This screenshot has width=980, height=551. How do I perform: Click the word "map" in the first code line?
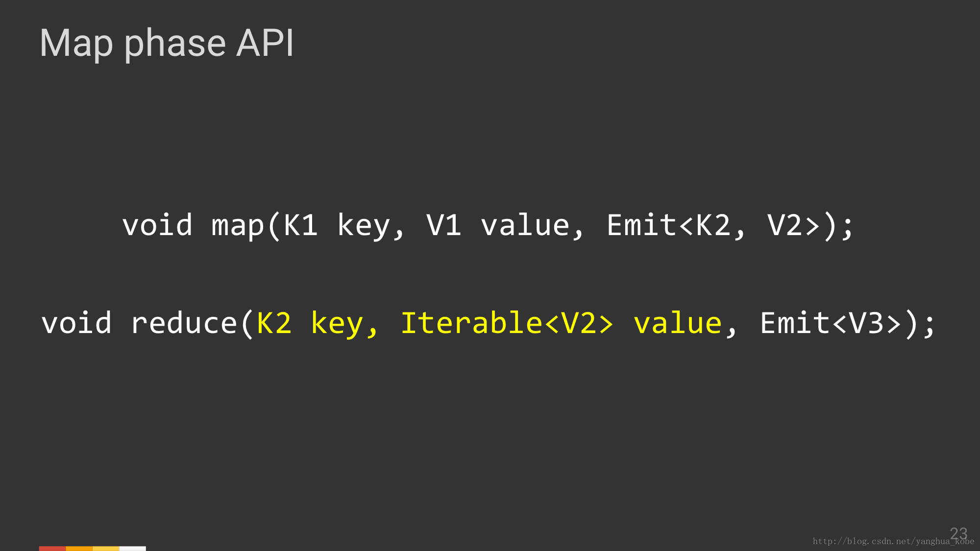(x=238, y=226)
